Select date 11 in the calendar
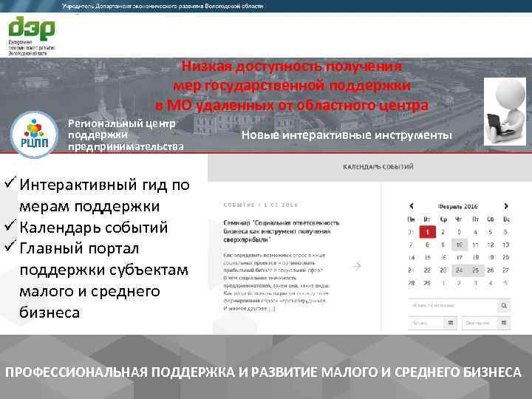 point(476,245)
